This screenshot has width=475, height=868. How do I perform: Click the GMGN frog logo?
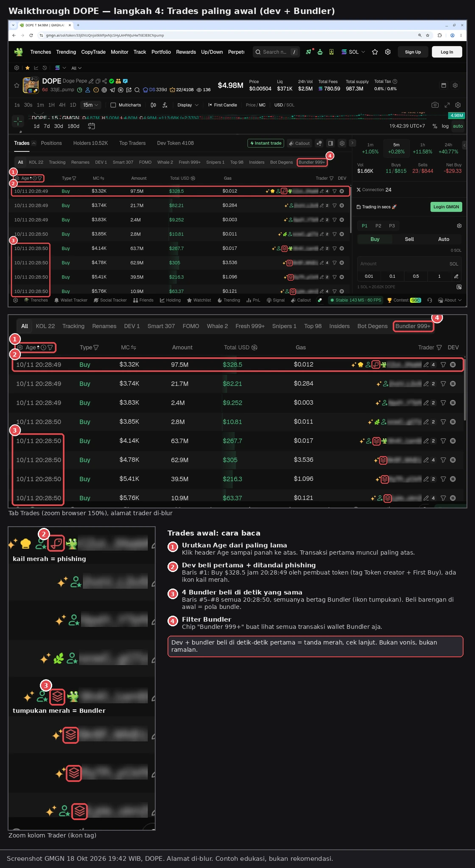click(x=18, y=52)
